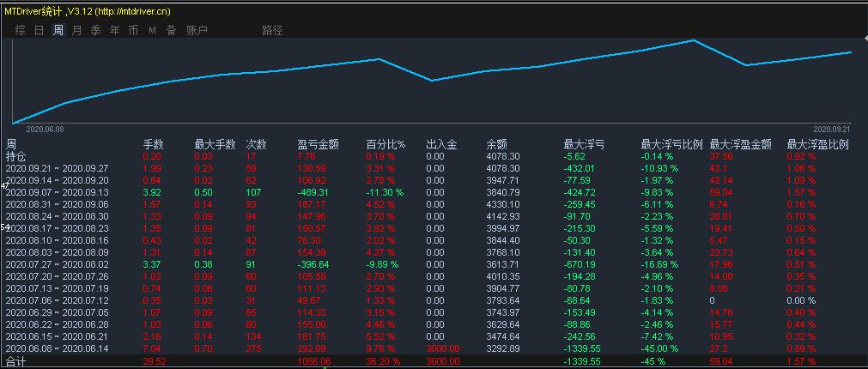Click the -9.89 % percentage cell
This screenshot has height=369, width=868.
click(x=383, y=264)
